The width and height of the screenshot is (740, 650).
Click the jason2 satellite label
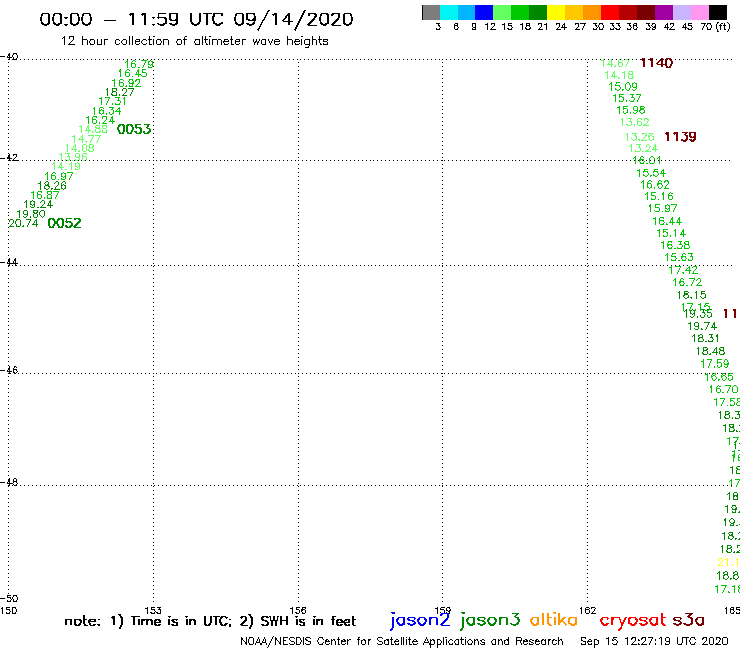click(420, 620)
